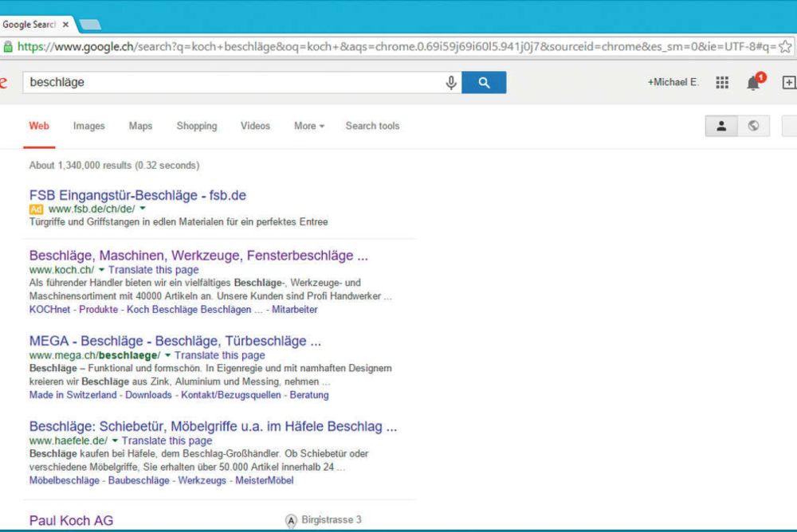Screen dimensions: 797x532
Task: Click the browser address bar URL
Action: tap(396, 47)
